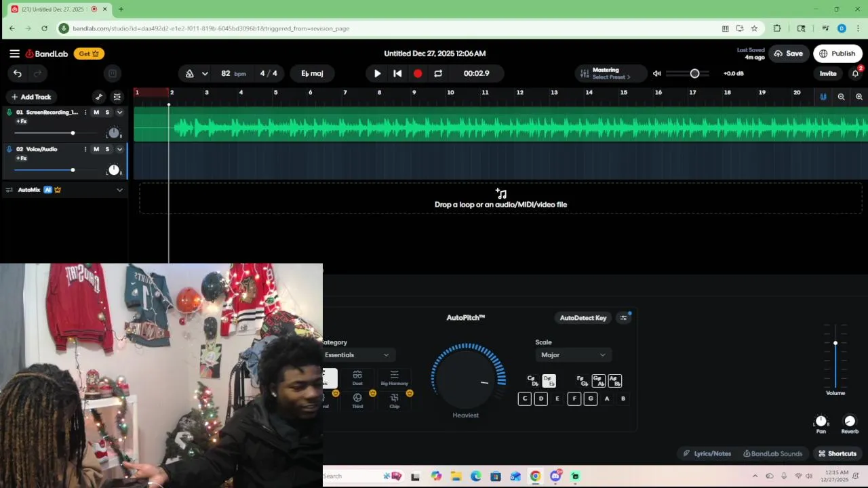Adjust track 02 Voice/Audio volume slider

[x=73, y=170]
